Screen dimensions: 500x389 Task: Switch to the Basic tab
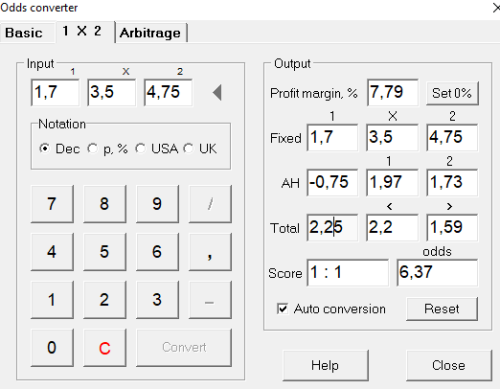click(24, 33)
